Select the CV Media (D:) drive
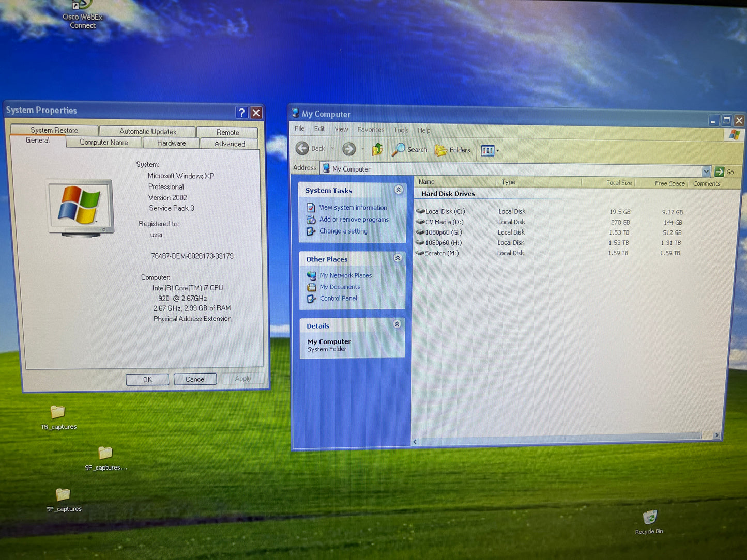747x560 pixels. tap(439, 222)
